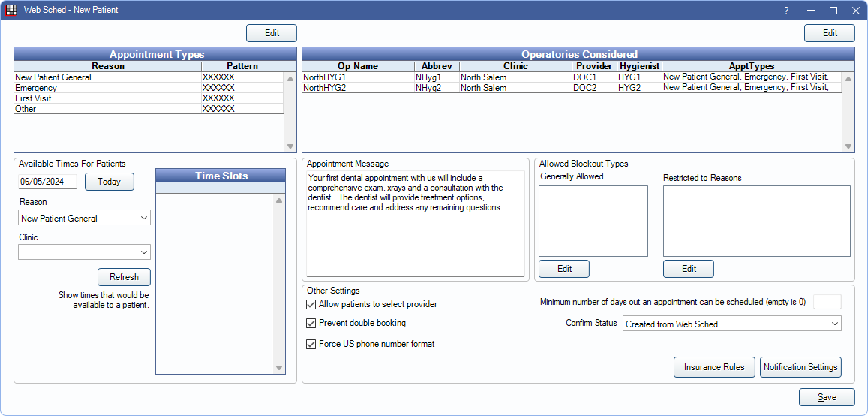Open the Confirm Status dropdown

pos(731,324)
